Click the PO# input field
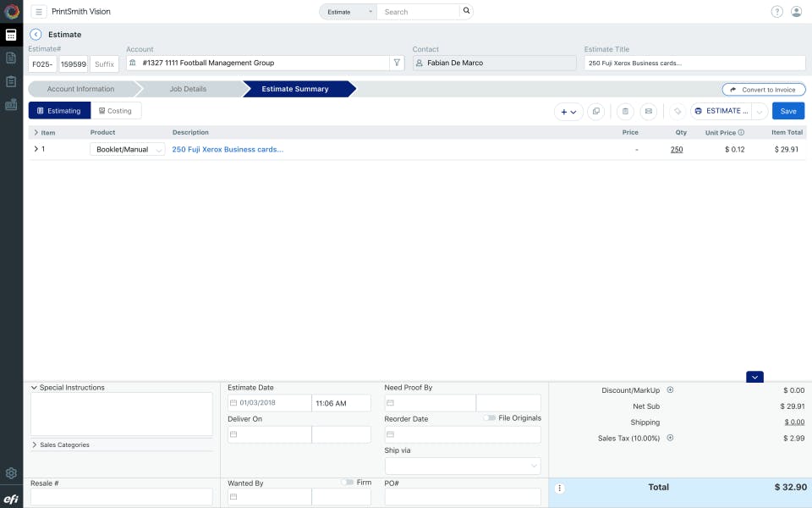 (462, 497)
